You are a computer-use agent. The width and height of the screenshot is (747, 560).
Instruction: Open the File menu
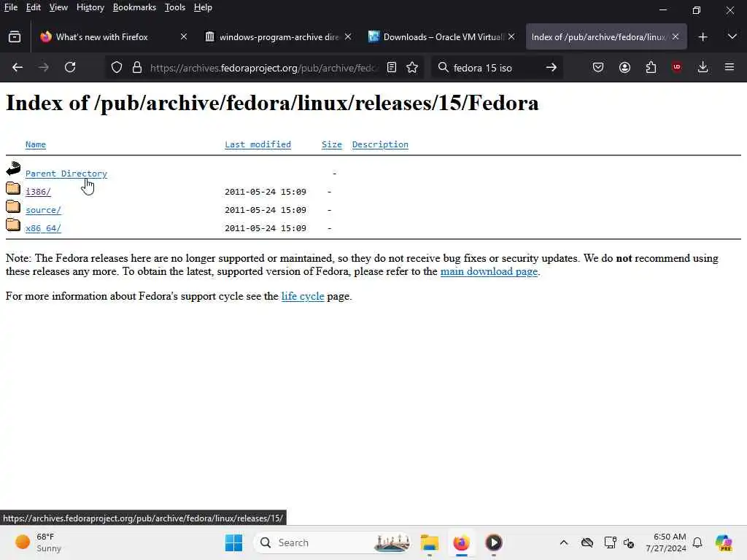pos(11,7)
